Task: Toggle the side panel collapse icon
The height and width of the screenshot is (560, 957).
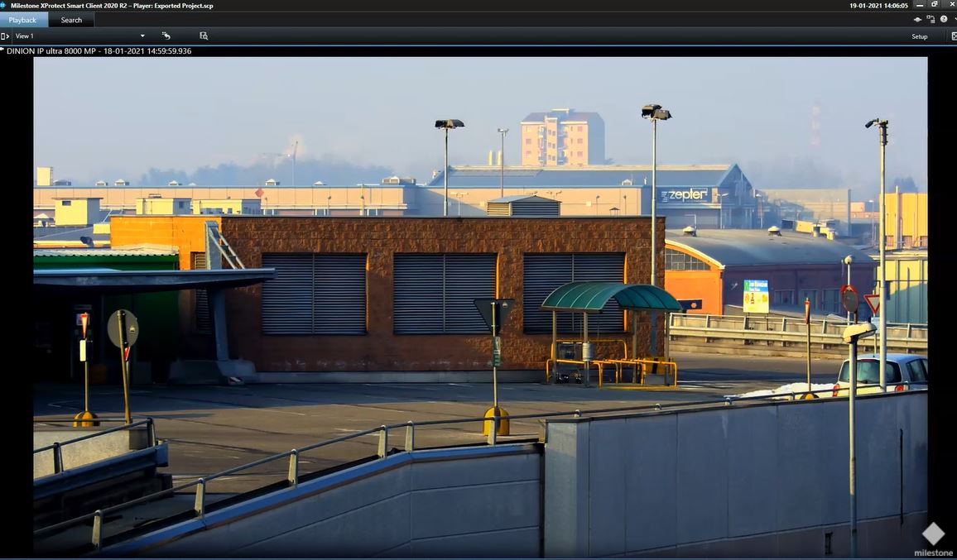Action: click(5, 36)
